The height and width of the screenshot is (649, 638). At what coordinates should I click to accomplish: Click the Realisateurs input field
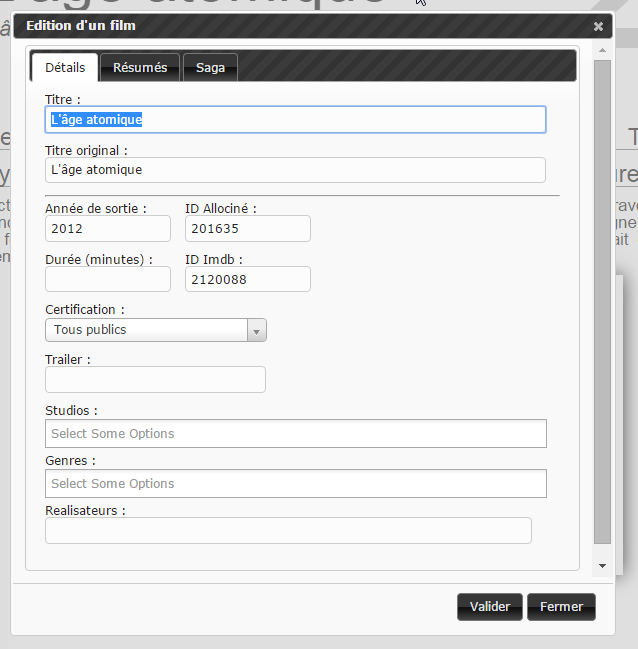pyautogui.click(x=288, y=530)
